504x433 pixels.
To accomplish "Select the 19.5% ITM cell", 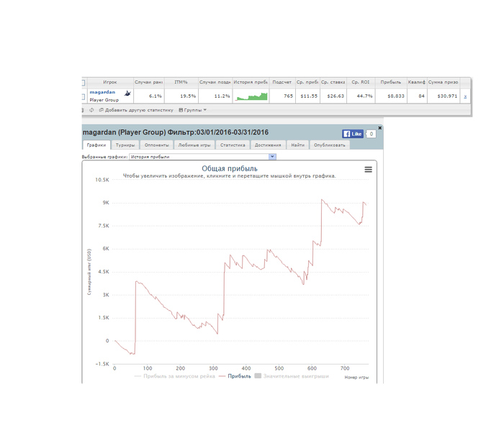I will tap(181, 96).
